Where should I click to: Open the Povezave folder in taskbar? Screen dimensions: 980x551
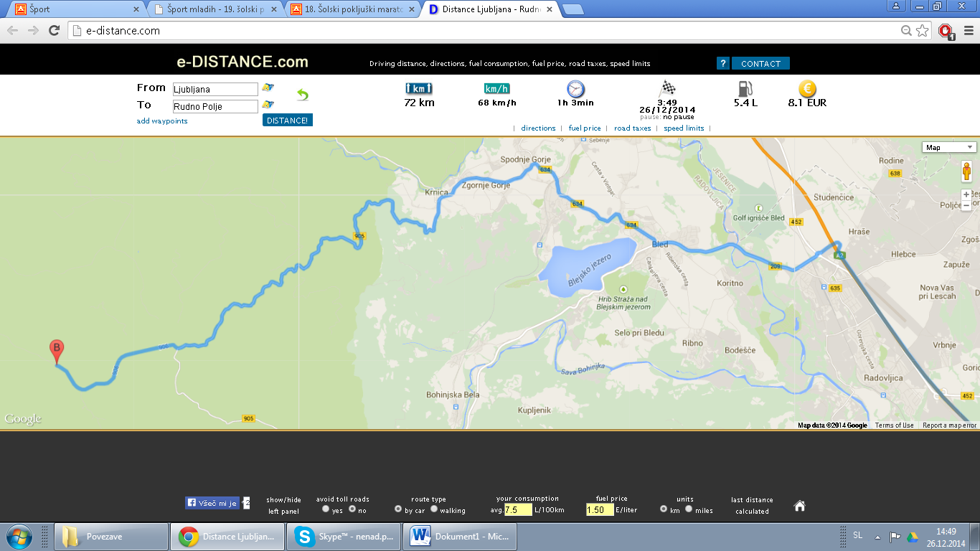click(111, 536)
